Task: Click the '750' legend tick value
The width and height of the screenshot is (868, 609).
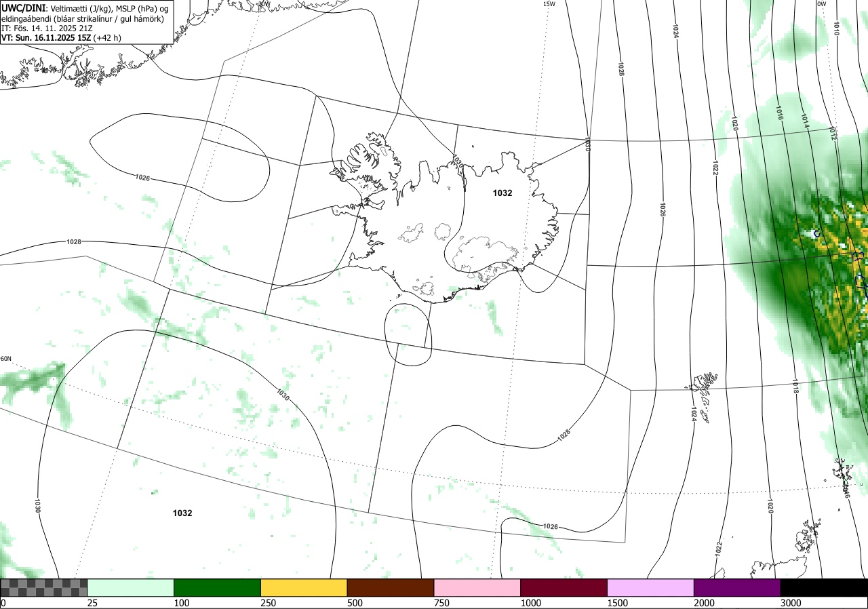Action: (x=442, y=602)
